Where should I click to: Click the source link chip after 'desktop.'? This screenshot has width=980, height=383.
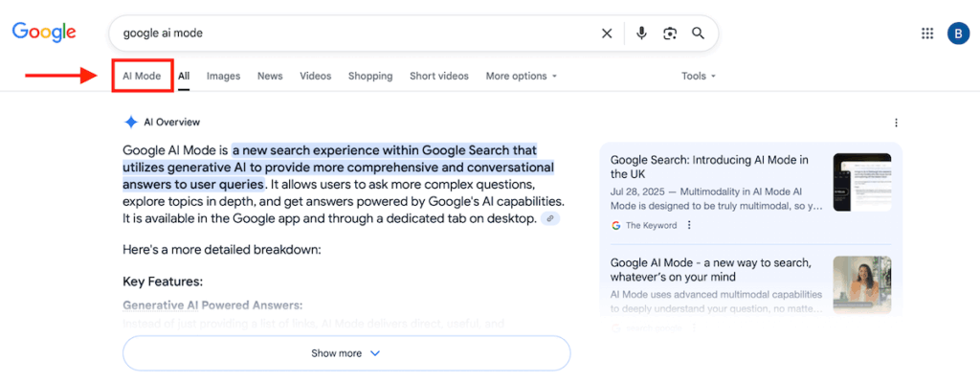click(x=550, y=218)
